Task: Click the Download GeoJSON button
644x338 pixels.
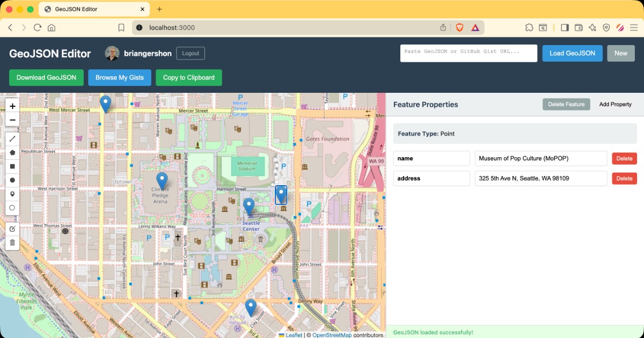Action: (x=46, y=78)
